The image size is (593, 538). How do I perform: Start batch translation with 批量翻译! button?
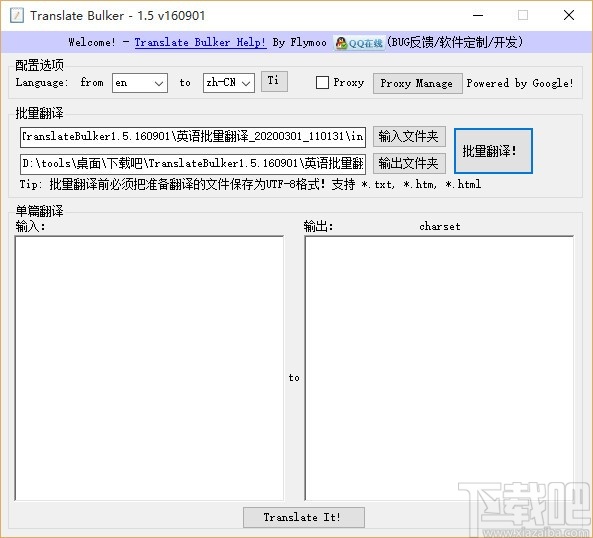(x=493, y=151)
